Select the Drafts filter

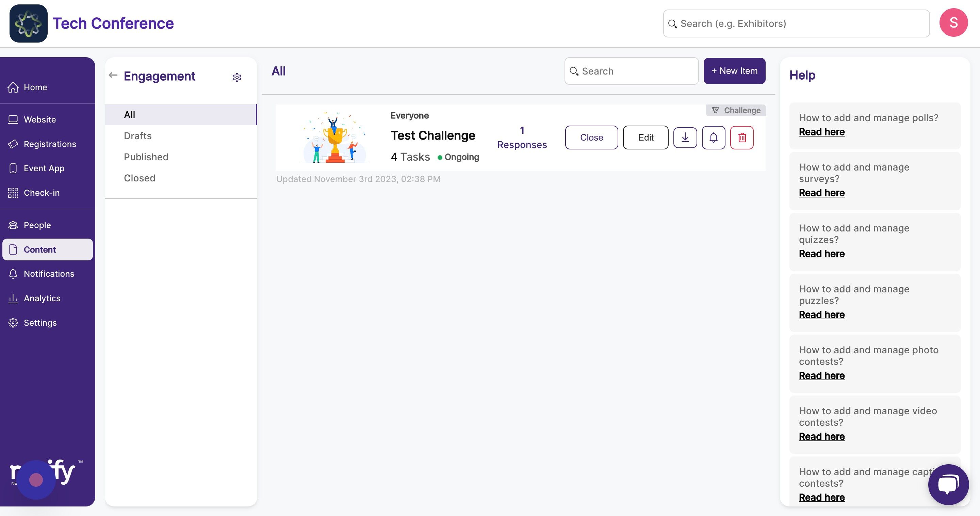(x=138, y=136)
